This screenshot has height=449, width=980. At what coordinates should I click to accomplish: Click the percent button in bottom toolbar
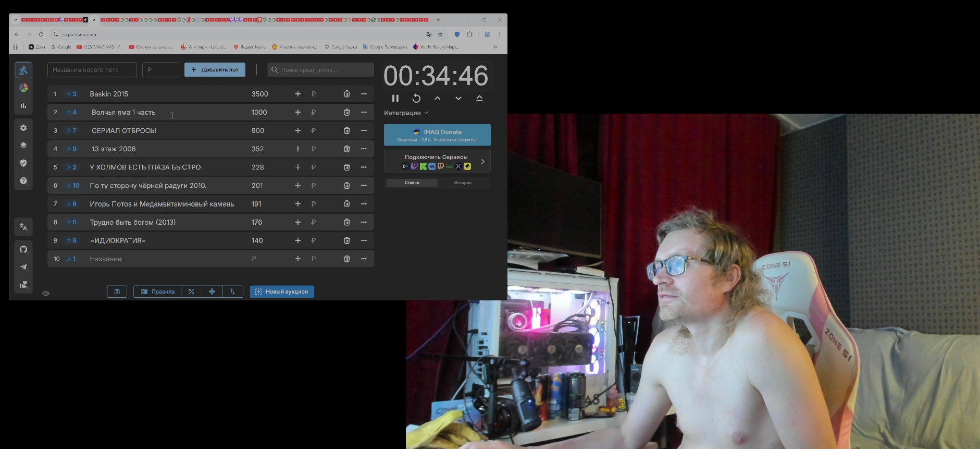(x=191, y=292)
